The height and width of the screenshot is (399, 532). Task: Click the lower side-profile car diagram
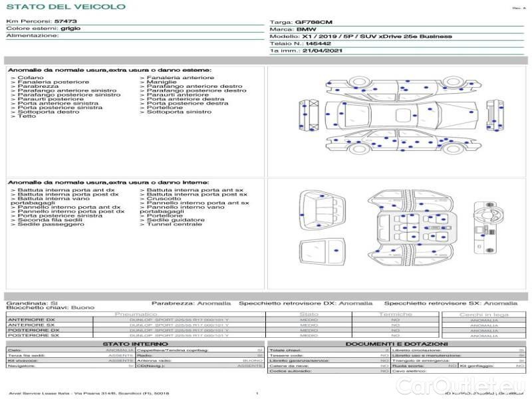point(403,141)
